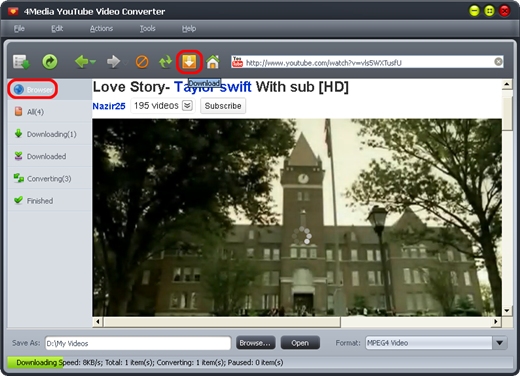Click the Save As path field
This screenshot has height=376, width=520.
138,343
